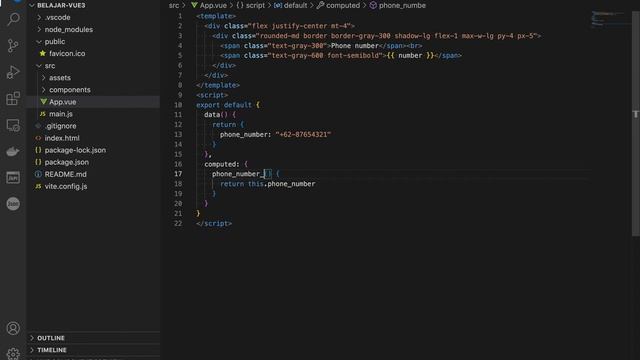
Task: Click the editor minimap preview
Action: 610,20
